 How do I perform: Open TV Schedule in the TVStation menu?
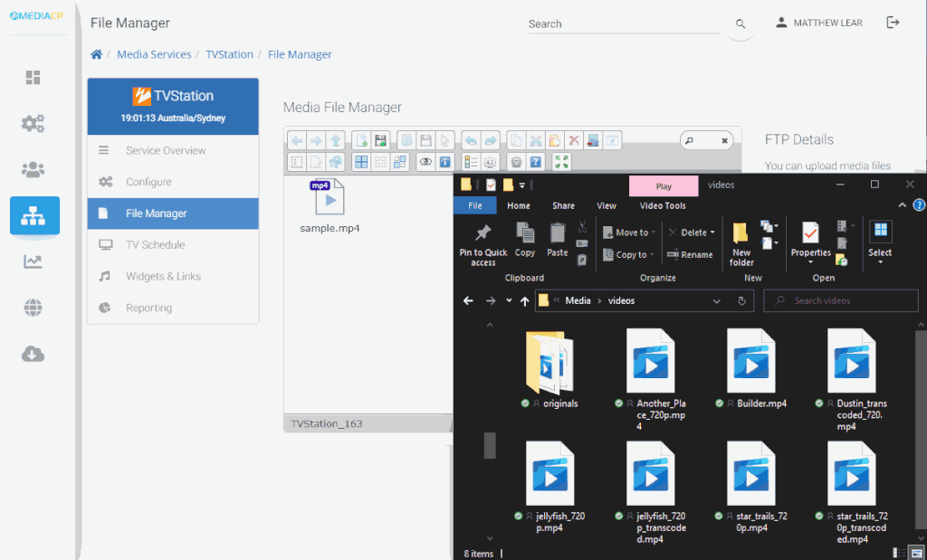click(173, 244)
